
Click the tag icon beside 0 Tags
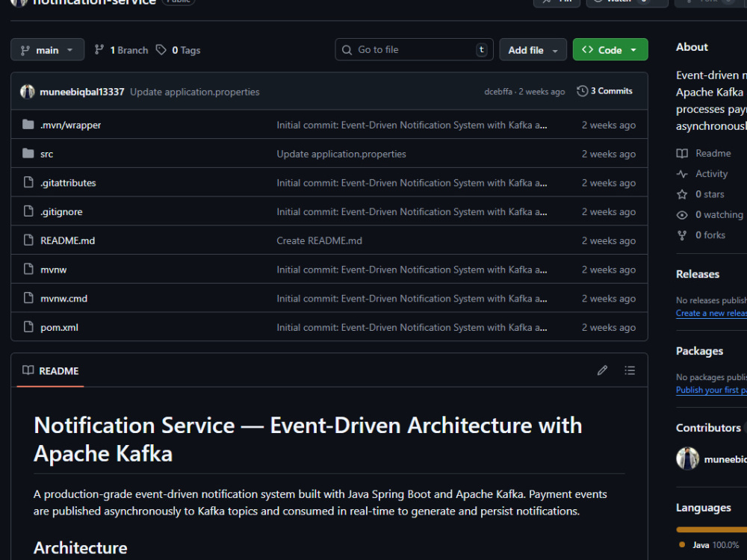[x=161, y=49]
